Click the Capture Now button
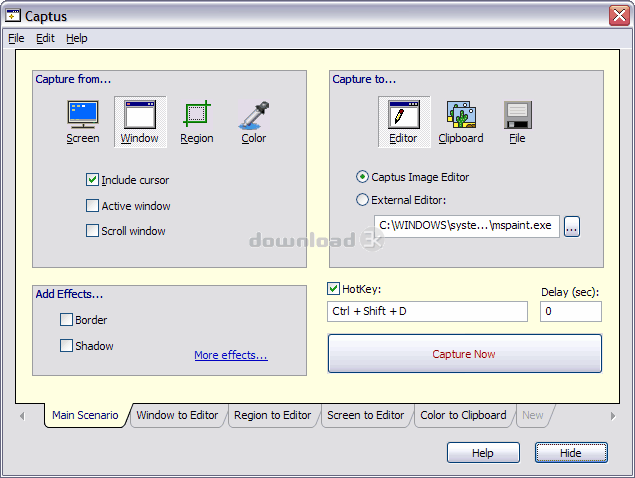This screenshot has height=478, width=635. pos(465,354)
